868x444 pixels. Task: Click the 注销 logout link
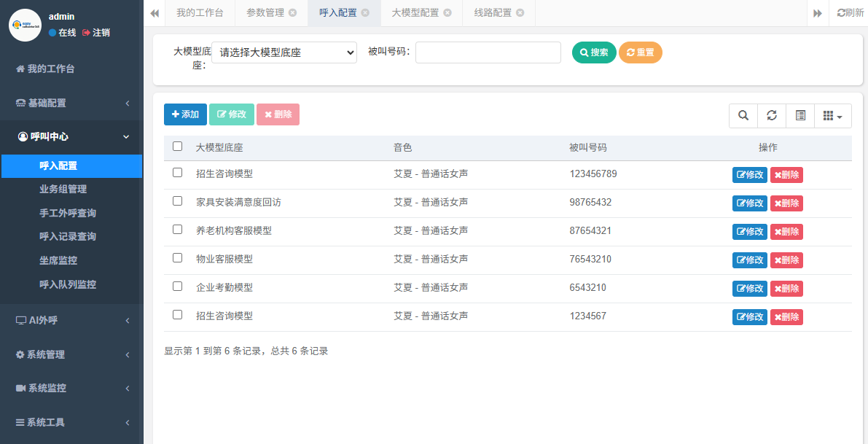pyautogui.click(x=96, y=33)
